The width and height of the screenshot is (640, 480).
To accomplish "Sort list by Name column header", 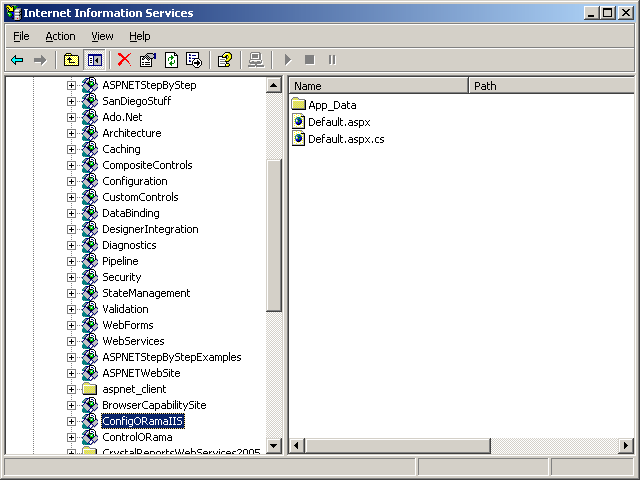I will (x=378, y=86).
